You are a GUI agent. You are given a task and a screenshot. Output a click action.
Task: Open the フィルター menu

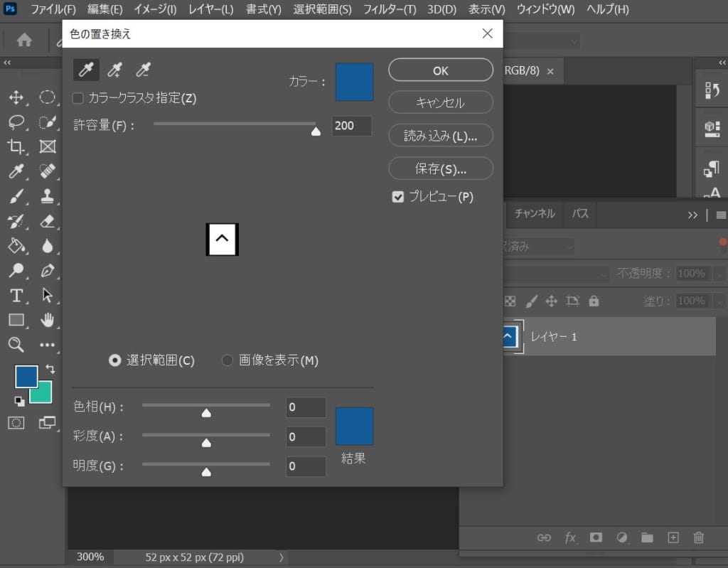(x=389, y=9)
